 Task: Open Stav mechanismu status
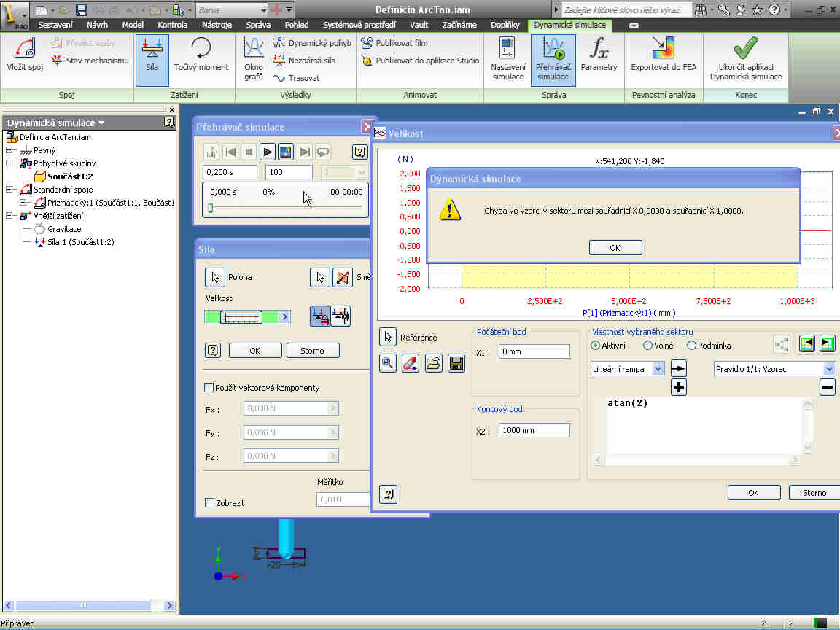(x=90, y=61)
